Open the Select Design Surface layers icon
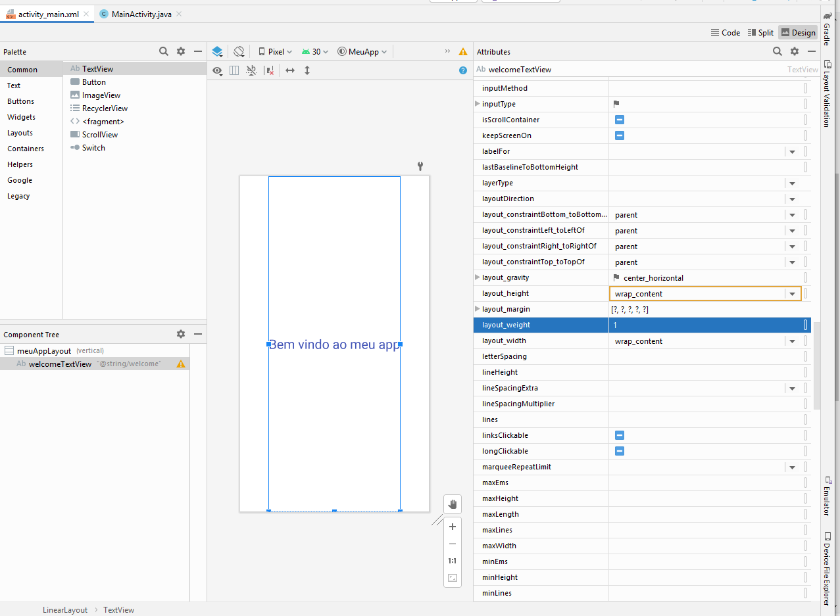 tap(218, 51)
